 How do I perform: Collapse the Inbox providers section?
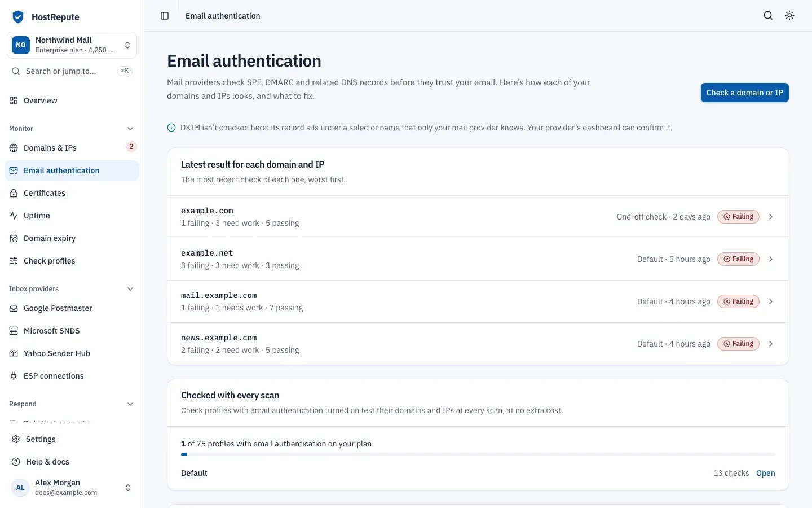coord(130,289)
